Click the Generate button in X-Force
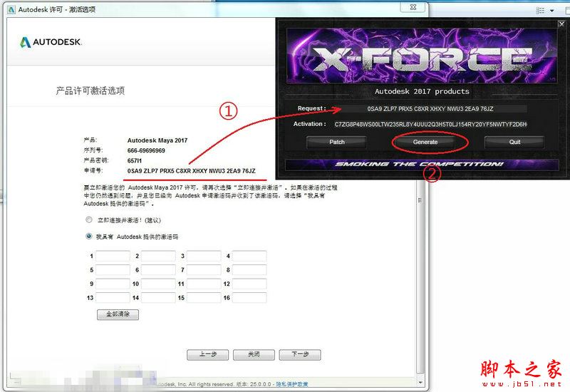Image resolution: width=570 pixels, height=392 pixels. (425, 142)
